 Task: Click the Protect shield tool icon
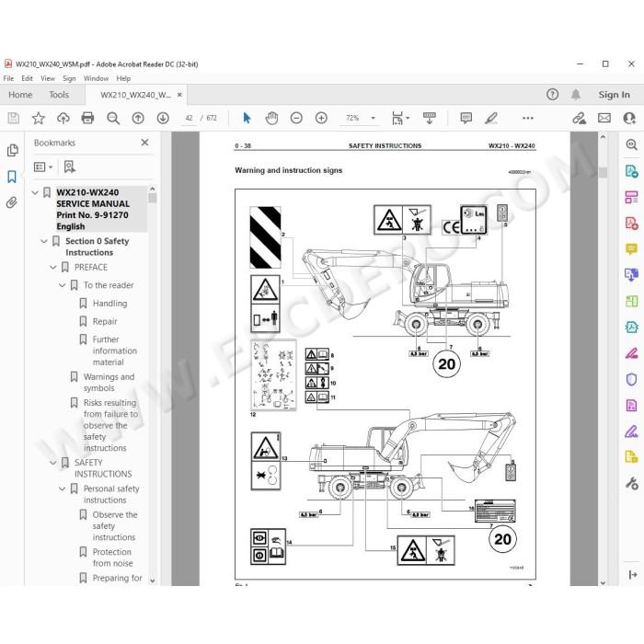(632, 379)
